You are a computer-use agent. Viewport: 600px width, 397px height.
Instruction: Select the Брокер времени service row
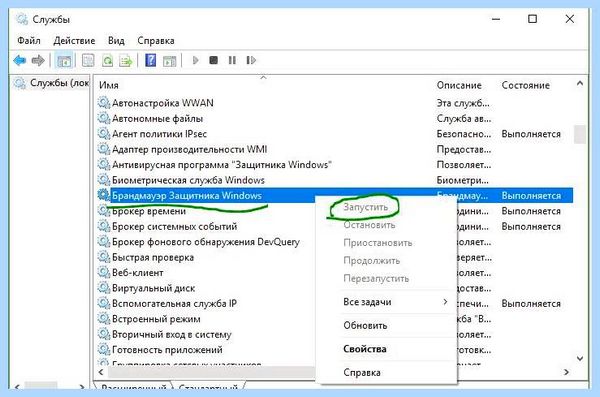click(x=149, y=211)
